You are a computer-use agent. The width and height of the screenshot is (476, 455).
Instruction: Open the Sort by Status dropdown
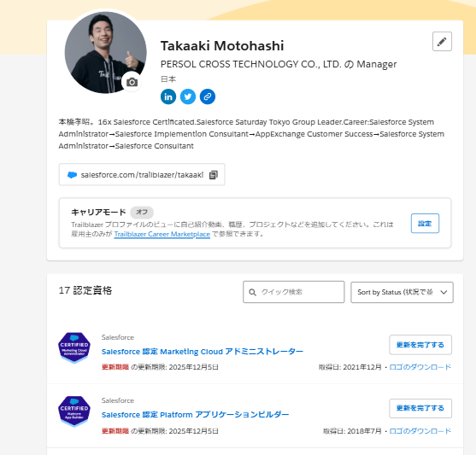(x=402, y=293)
